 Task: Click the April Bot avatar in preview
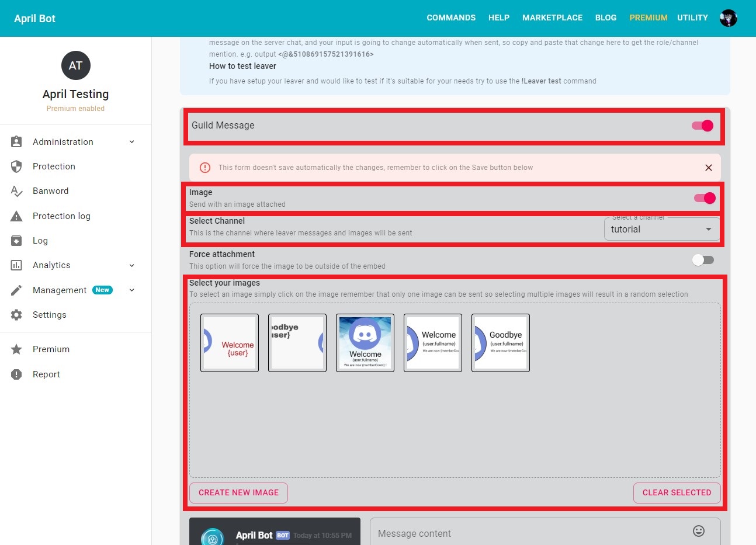[213, 537]
